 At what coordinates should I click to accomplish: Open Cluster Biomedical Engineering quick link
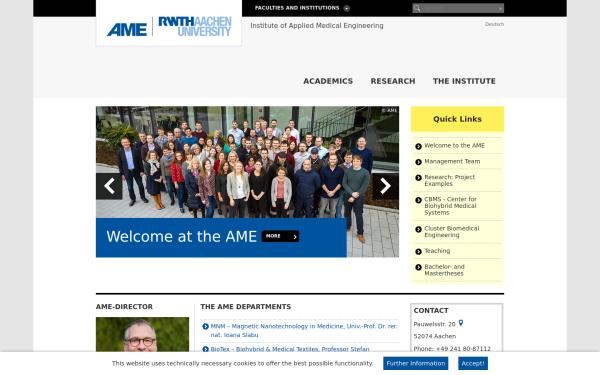pos(452,232)
